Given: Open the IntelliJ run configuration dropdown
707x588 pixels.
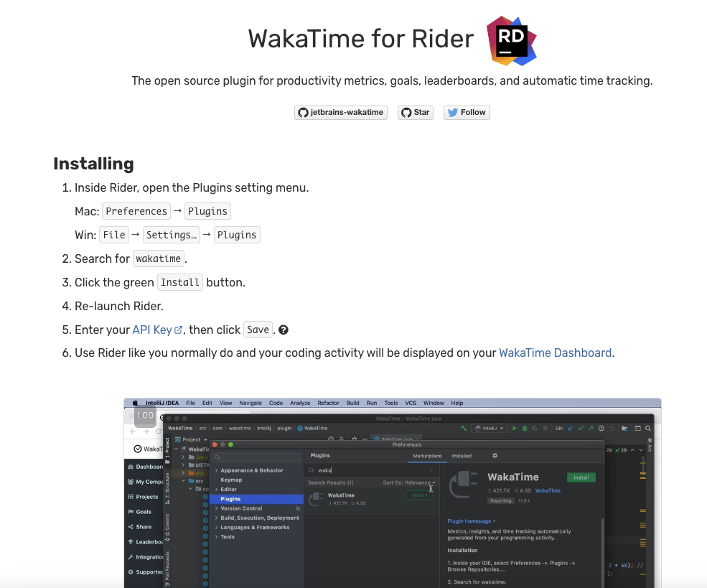Looking at the screenshot, I should [490, 429].
